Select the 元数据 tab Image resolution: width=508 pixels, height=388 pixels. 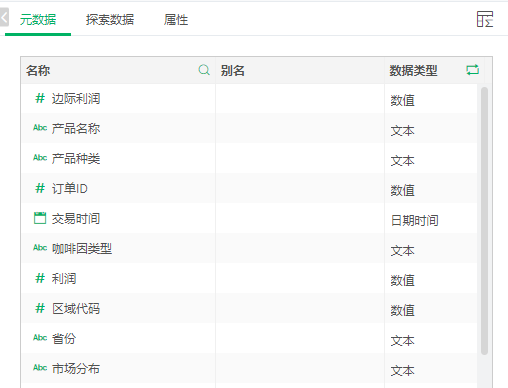[x=38, y=20]
